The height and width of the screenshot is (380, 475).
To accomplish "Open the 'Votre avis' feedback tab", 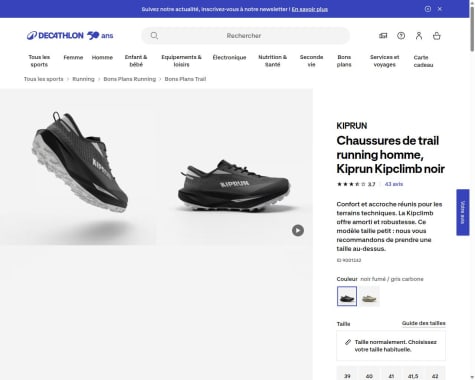I will pos(463,212).
